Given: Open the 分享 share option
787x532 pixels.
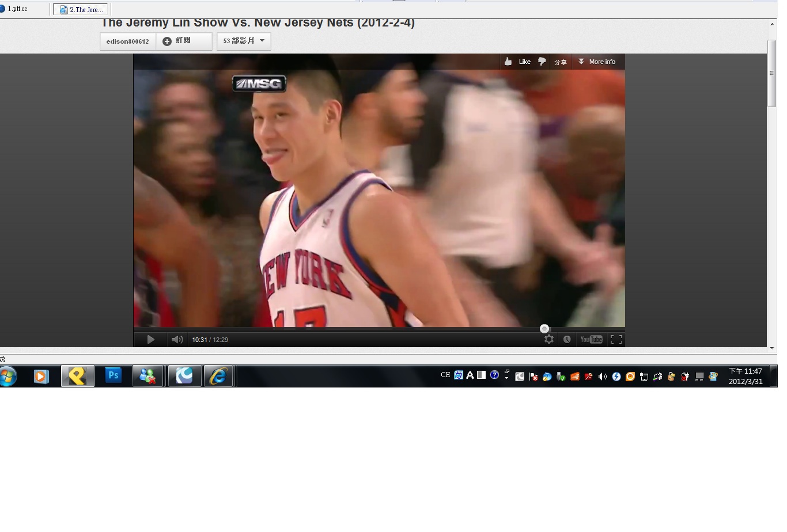Looking at the screenshot, I should [561, 62].
